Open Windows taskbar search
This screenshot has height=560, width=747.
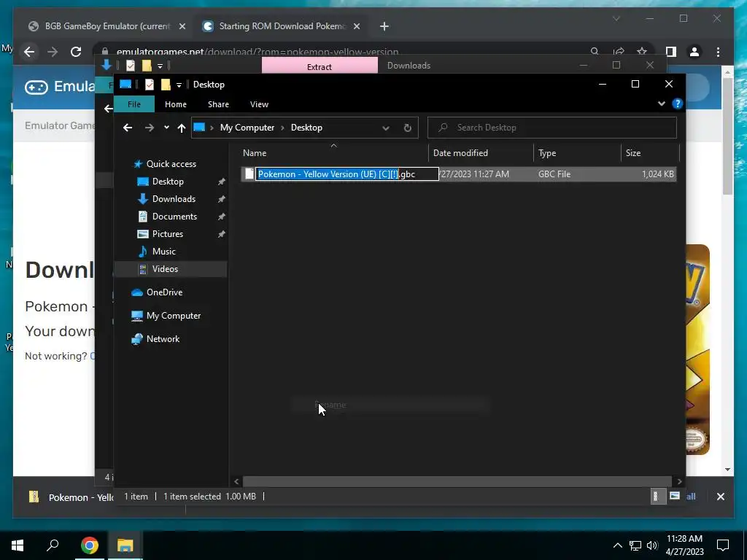[53, 545]
